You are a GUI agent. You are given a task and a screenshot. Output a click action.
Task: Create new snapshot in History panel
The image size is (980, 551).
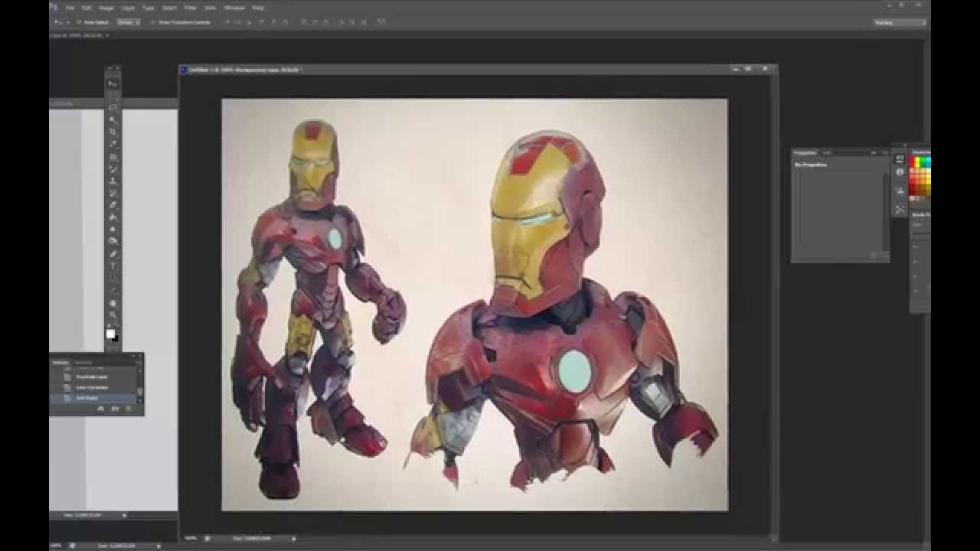click(115, 409)
